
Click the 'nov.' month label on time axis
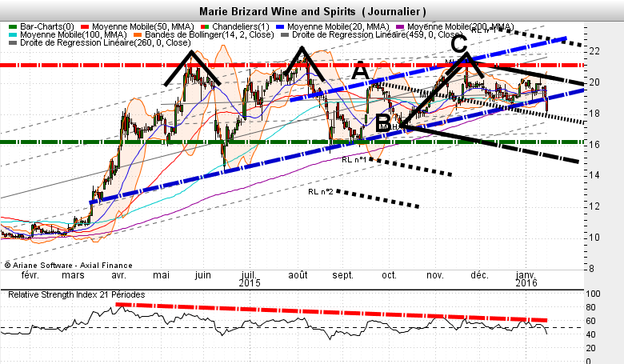(435, 275)
